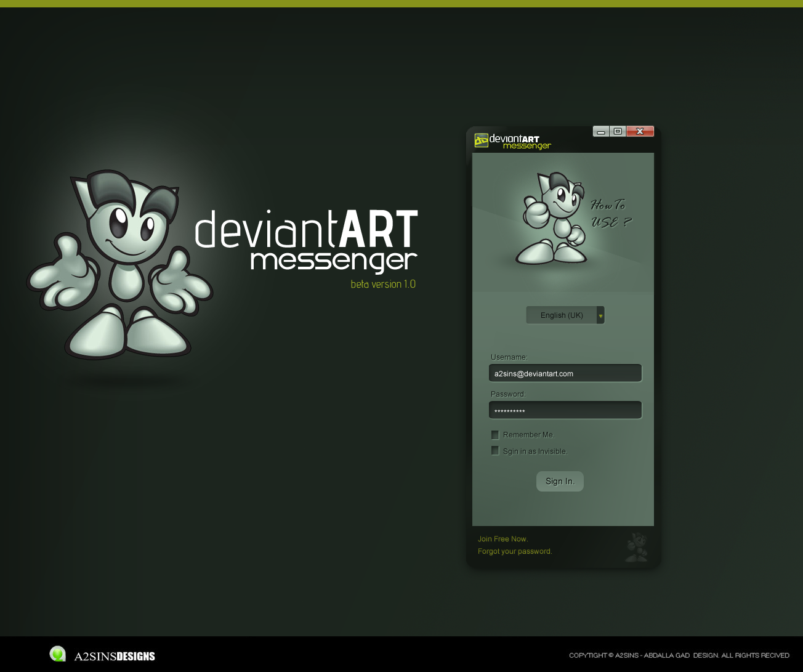Click the "How To USE ?" handwritten text
Screen dimensions: 803x672
[611, 213]
